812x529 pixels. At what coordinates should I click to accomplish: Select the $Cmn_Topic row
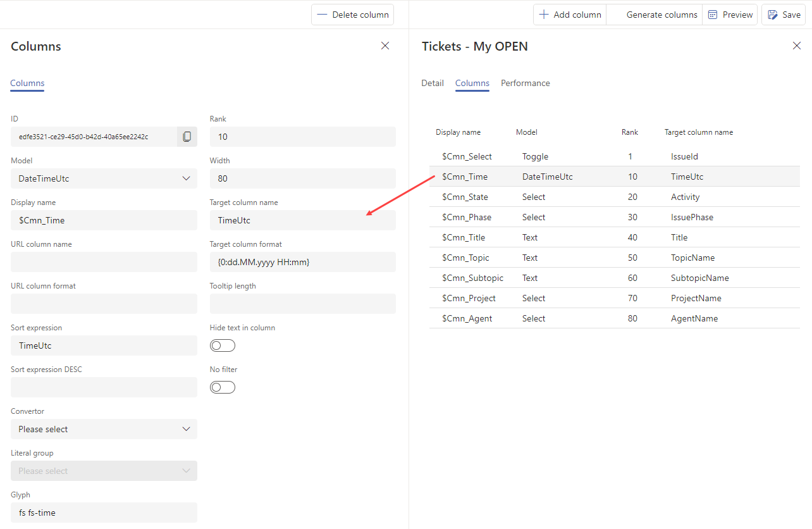tap(614, 258)
